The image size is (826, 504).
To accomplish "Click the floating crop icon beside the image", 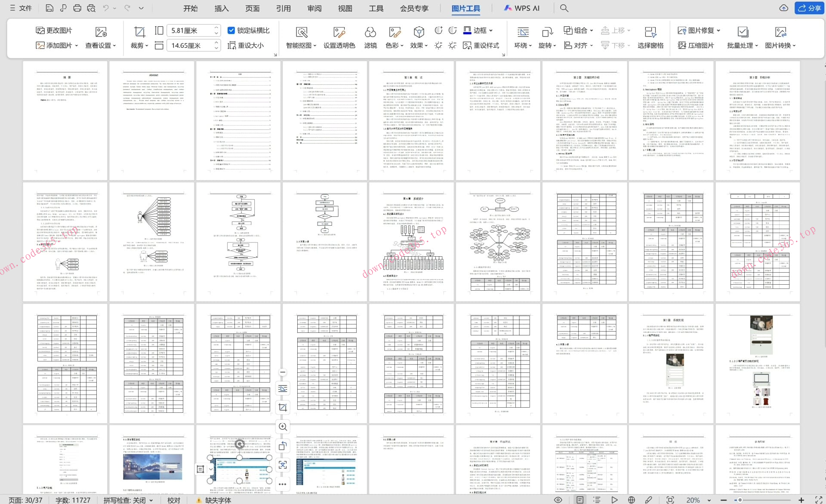I will tap(283, 407).
